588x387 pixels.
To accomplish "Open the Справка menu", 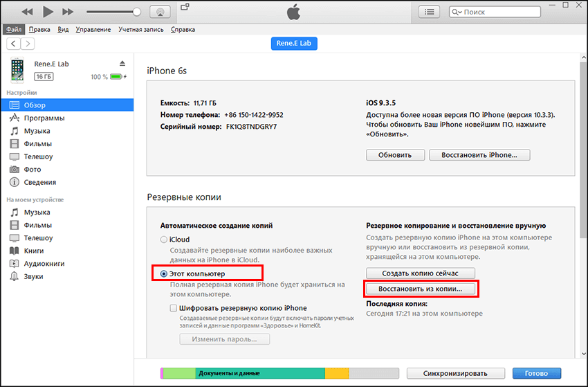I will point(183,29).
